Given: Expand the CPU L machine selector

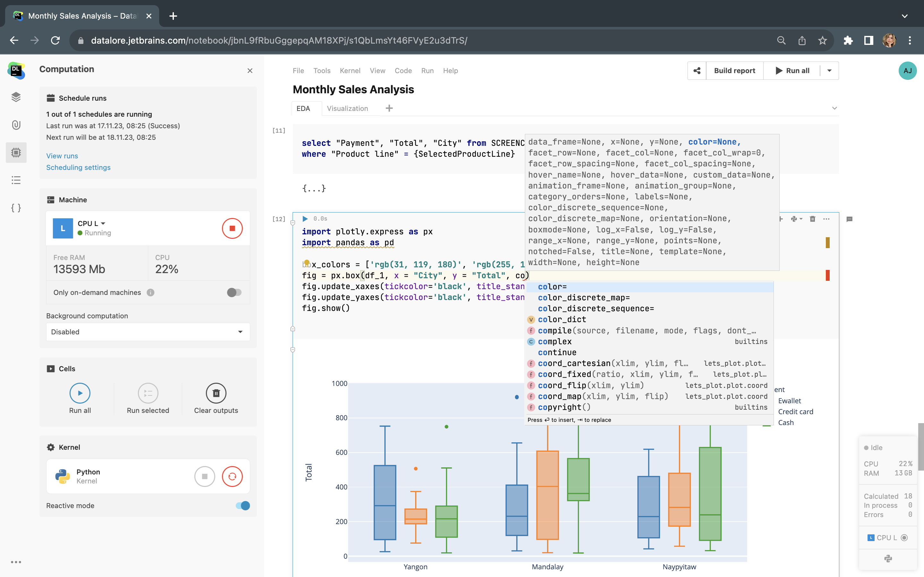Looking at the screenshot, I should (92, 223).
